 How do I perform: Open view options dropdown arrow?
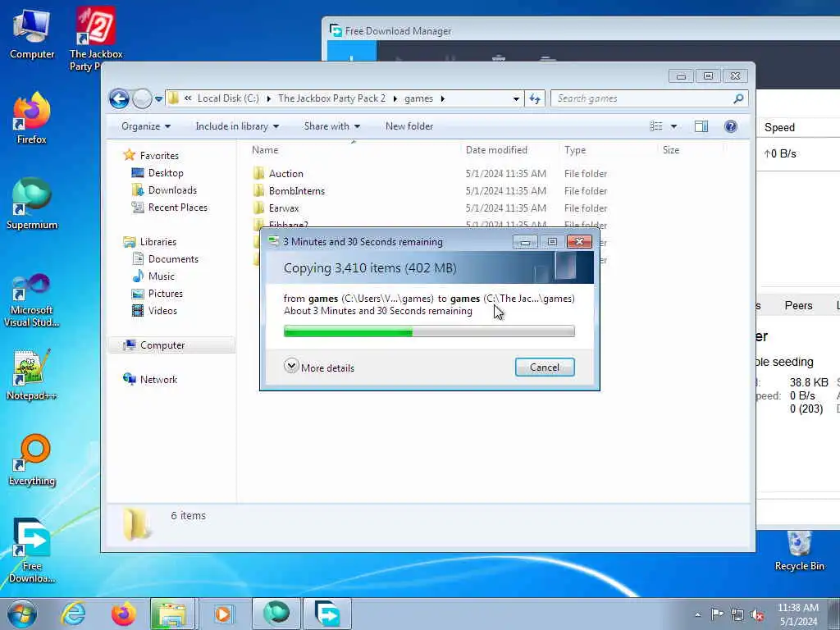(674, 126)
